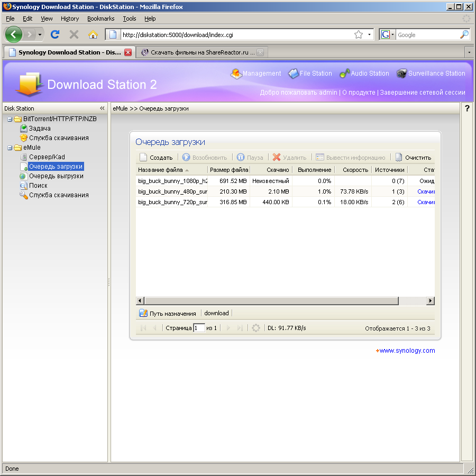This screenshot has height=476, width=476.
Task: Click the address bar URL field
Action: pos(237,34)
